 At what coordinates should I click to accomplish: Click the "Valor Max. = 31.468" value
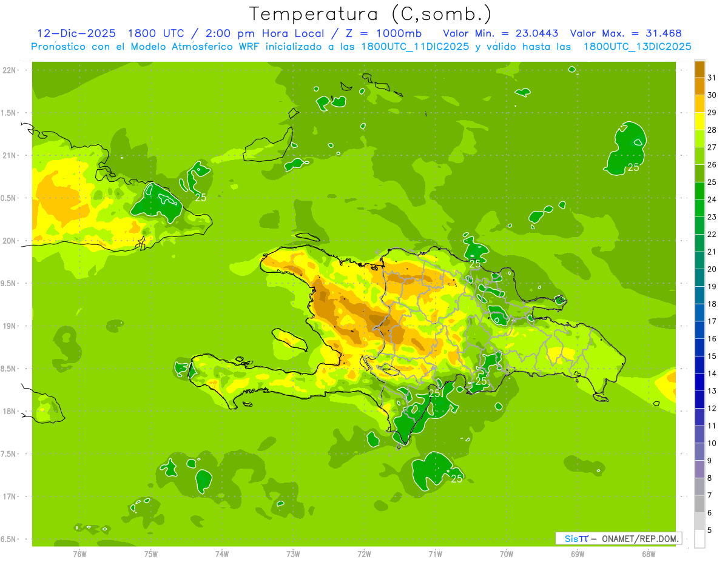pyautogui.click(x=626, y=33)
